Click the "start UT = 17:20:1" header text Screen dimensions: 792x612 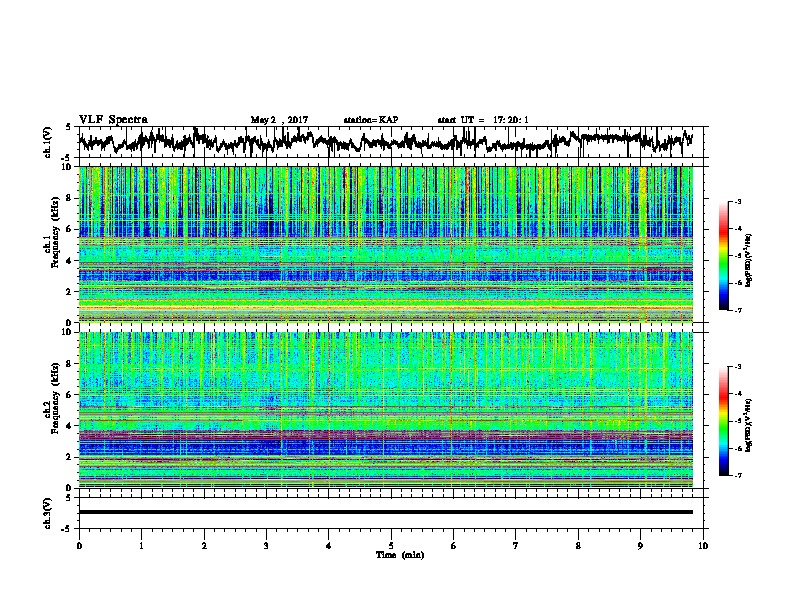[483, 120]
